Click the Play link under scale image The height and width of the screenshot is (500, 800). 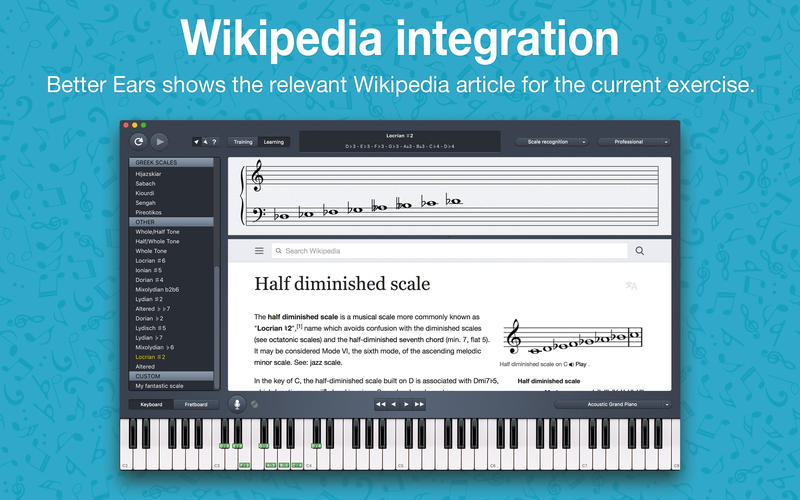(581, 364)
